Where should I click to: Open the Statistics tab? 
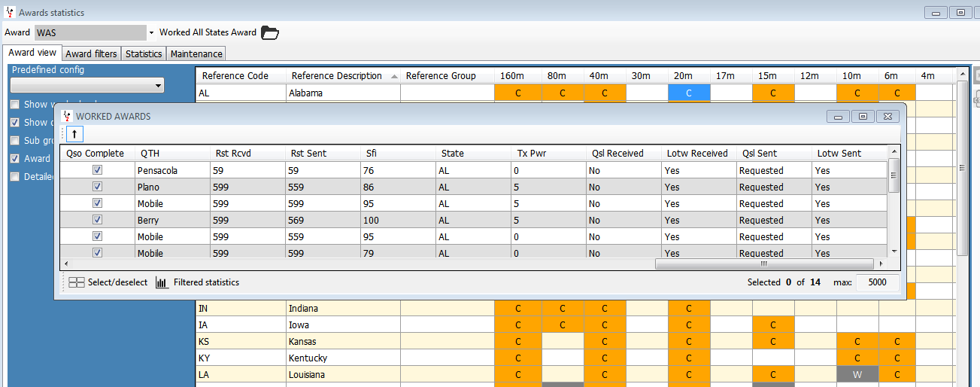(144, 53)
